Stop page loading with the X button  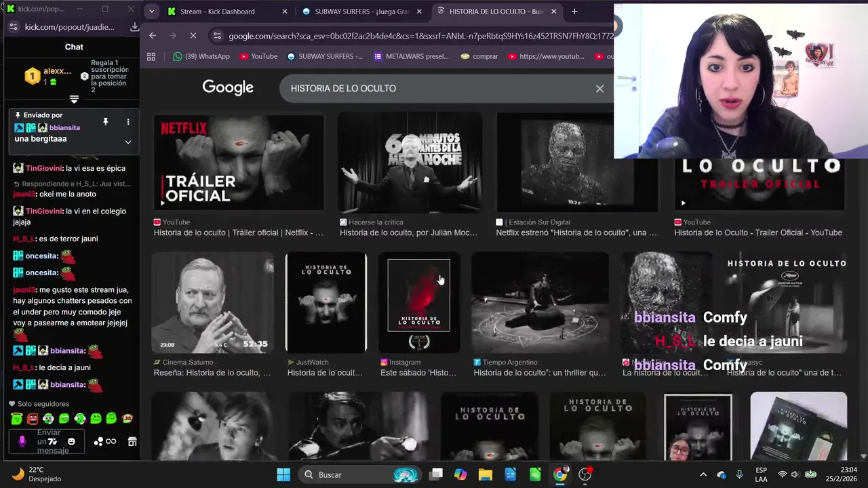click(x=193, y=35)
